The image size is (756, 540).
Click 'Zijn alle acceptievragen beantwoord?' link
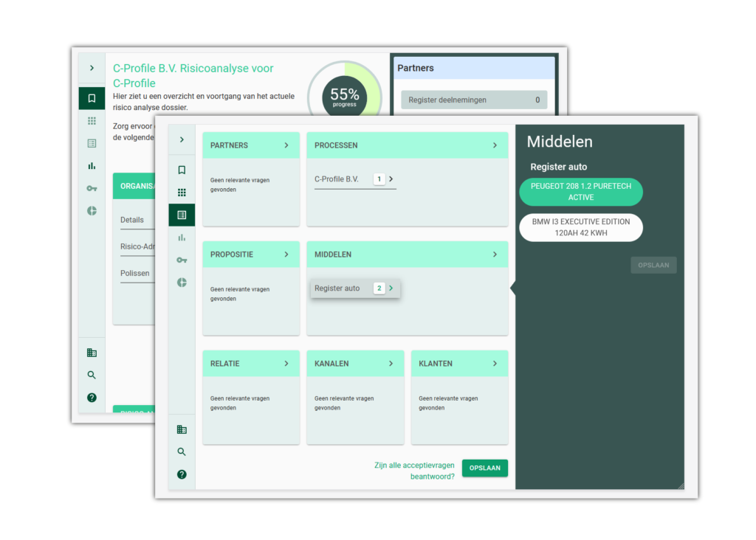[x=414, y=471]
